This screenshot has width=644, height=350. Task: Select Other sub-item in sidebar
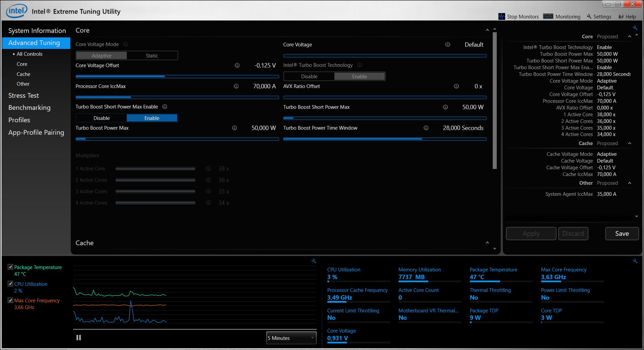[x=23, y=84]
